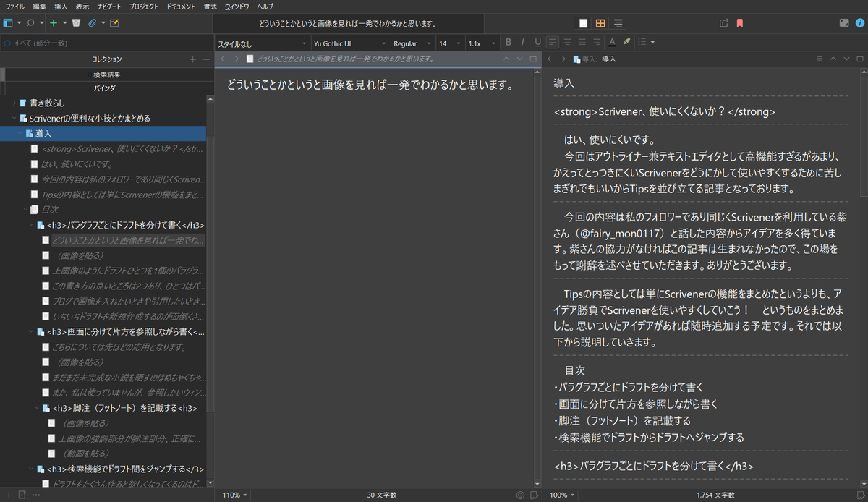Center align text
The width and height of the screenshot is (868, 502).
pyautogui.click(x=568, y=43)
